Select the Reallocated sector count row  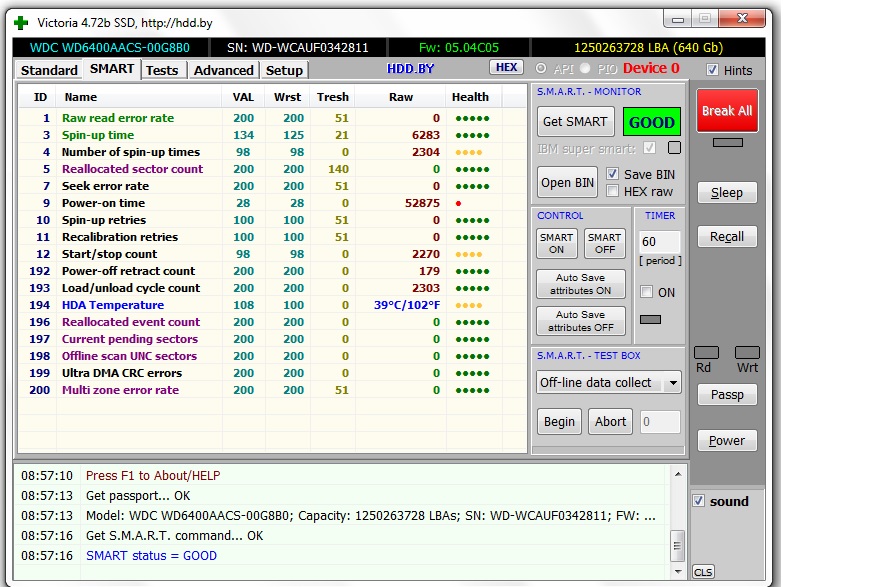272,169
